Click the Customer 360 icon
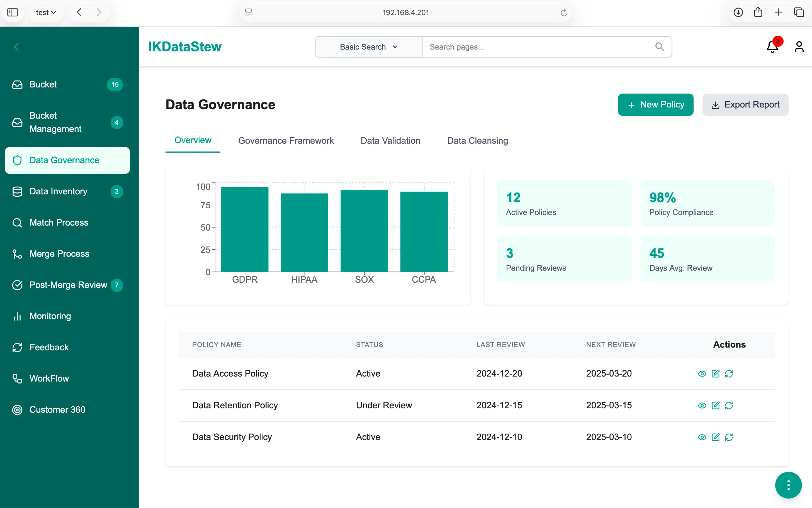812x508 pixels. pos(17,410)
